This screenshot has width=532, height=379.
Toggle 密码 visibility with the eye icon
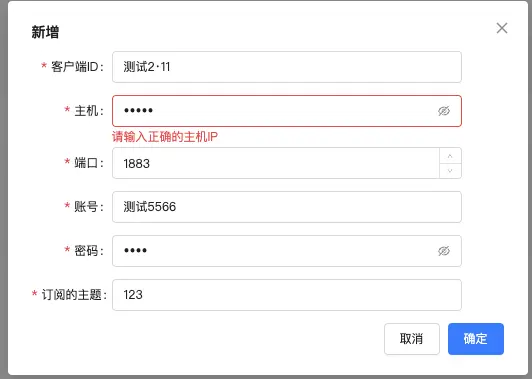tap(444, 251)
